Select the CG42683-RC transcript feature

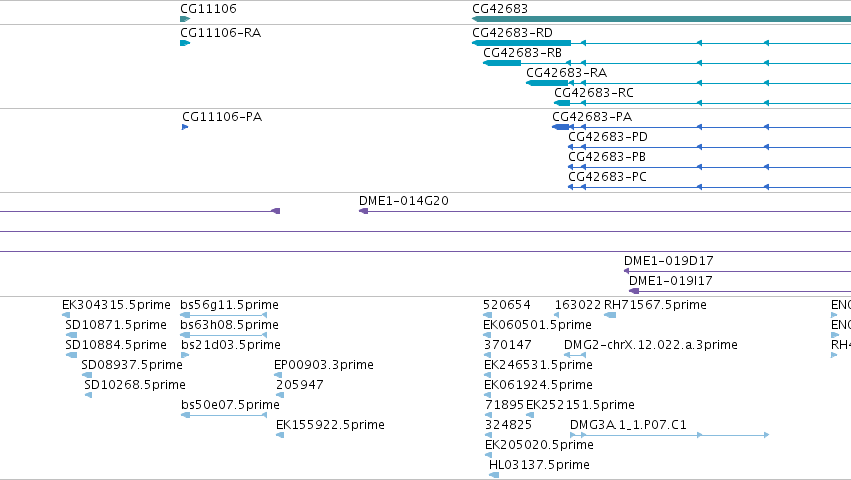[x=562, y=103]
